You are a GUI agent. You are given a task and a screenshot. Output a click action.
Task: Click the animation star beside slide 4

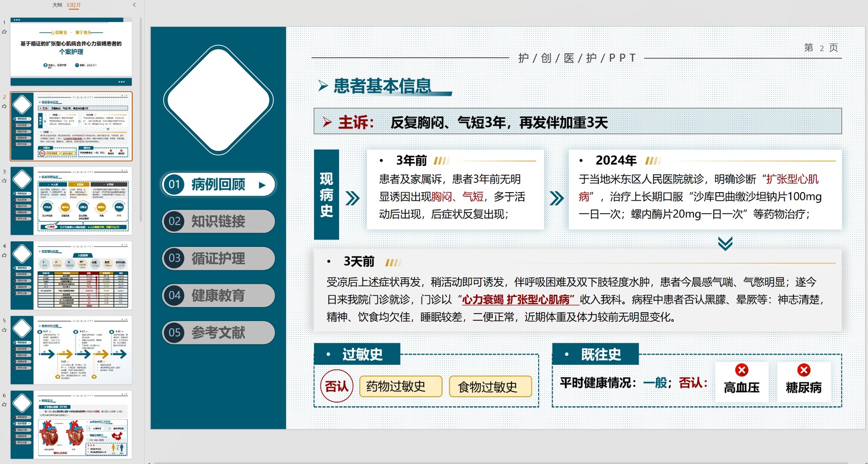(5, 256)
